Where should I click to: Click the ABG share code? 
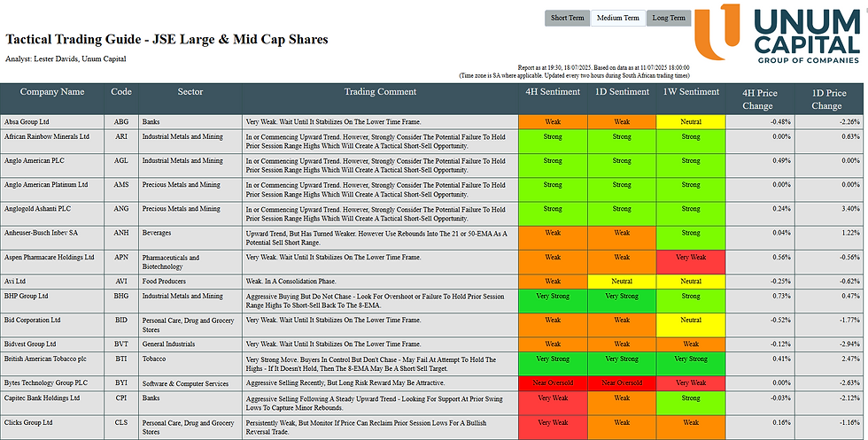(x=121, y=122)
